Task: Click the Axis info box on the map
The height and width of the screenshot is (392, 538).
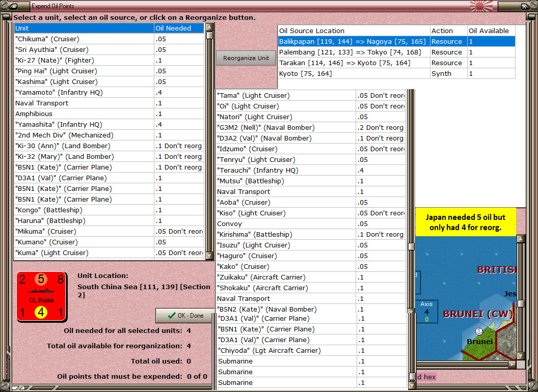Action: click(x=426, y=312)
